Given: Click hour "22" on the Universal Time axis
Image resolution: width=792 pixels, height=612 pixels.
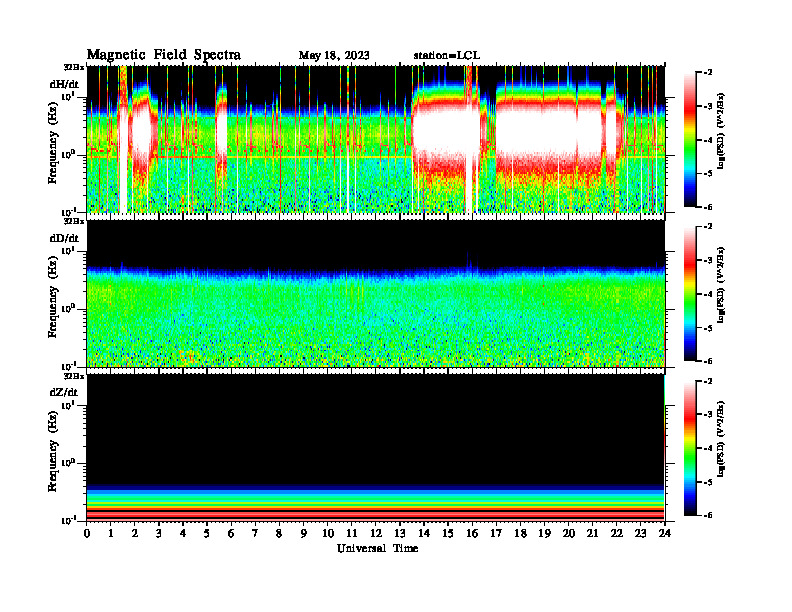Looking at the screenshot, I should pos(617,533).
